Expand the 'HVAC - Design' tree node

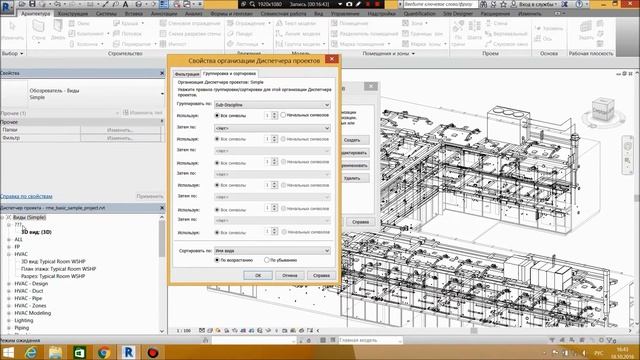(9, 284)
